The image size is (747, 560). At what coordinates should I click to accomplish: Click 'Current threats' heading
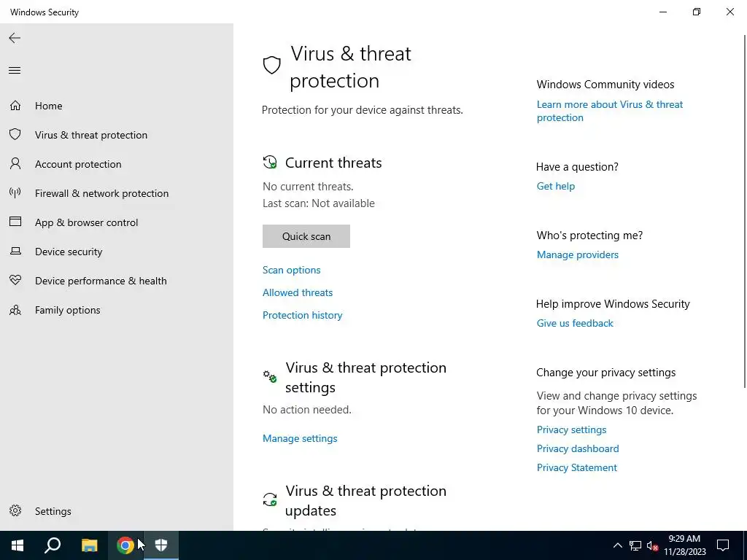pyautogui.click(x=333, y=163)
